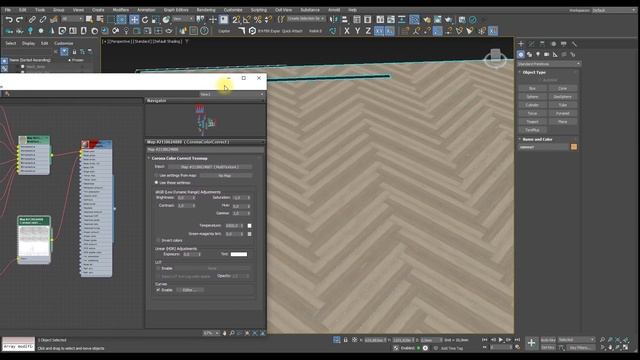
Task: Collapse Corona Color Correct Texmap rollout
Action: (149, 158)
